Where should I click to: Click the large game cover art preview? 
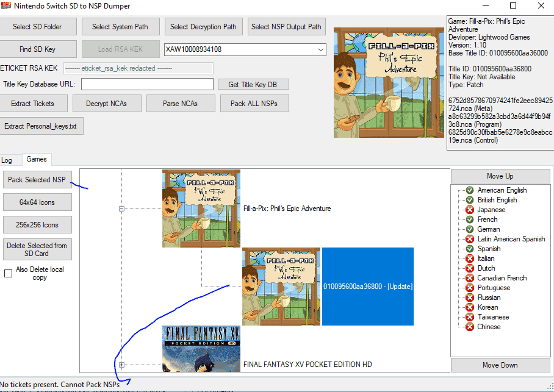pyautogui.click(x=389, y=83)
